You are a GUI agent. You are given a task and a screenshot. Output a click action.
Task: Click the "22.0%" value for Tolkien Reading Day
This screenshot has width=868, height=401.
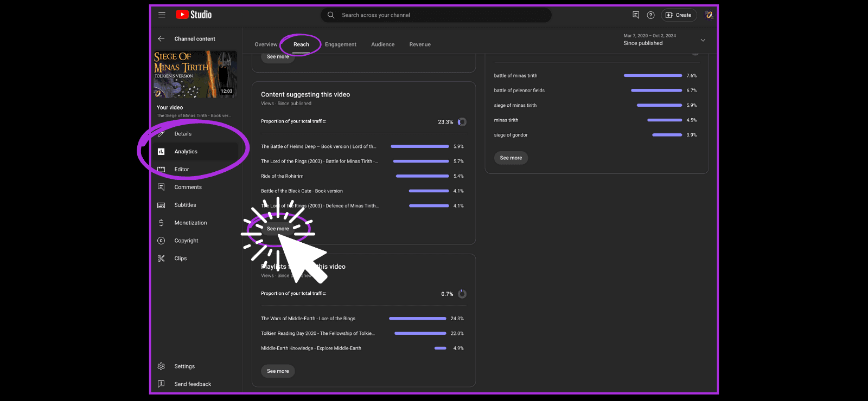pyautogui.click(x=457, y=333)
